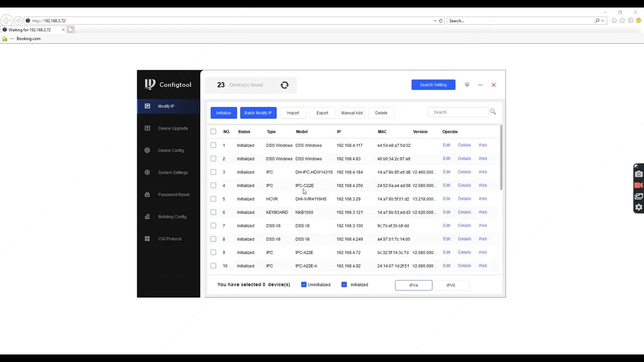The width and height of the screenshot is (644, 362).
Task: Click the Device Config sidebar icon
Action: click(x=147, y=150)
